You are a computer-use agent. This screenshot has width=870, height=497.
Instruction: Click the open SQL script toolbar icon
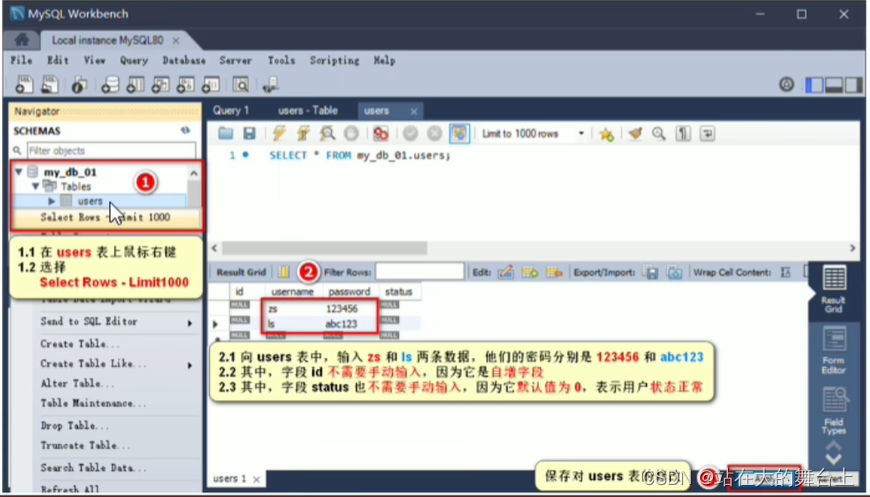pos(49,84)
